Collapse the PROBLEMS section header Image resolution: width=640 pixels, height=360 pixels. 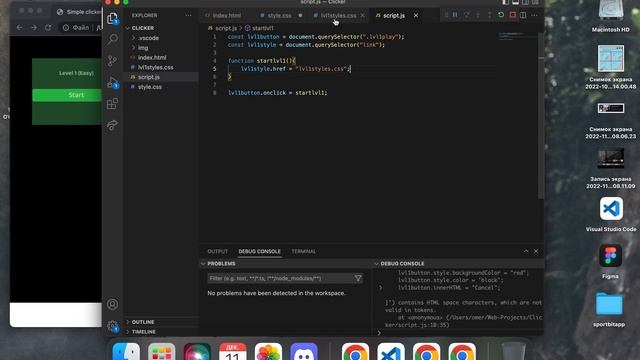(x=221, y=264)
